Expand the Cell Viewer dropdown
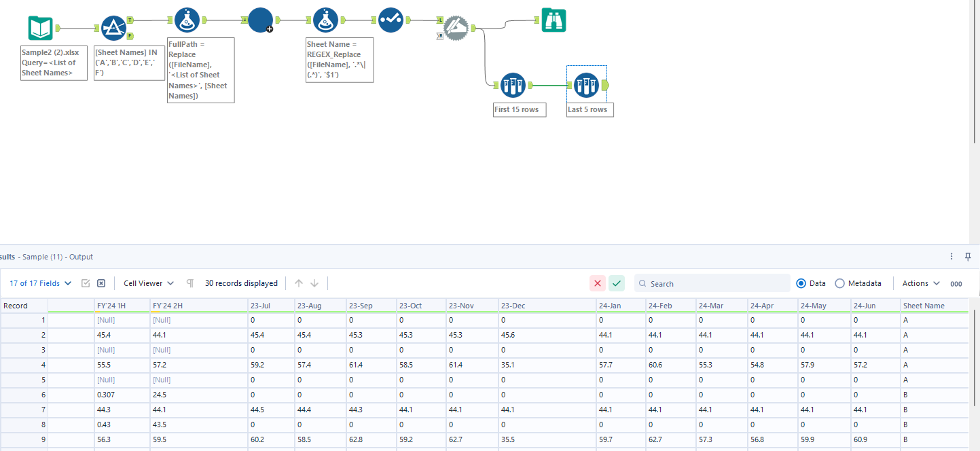 pyautogui.click(x=149, y=283)
